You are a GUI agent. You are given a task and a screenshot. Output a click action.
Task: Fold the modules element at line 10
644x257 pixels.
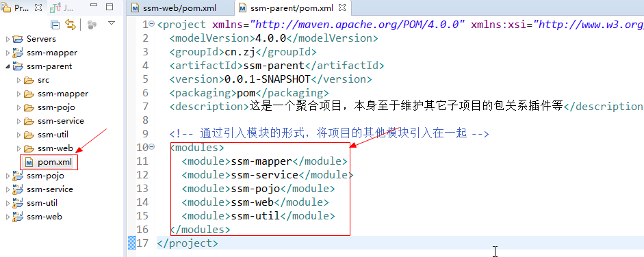coord(152,146)
